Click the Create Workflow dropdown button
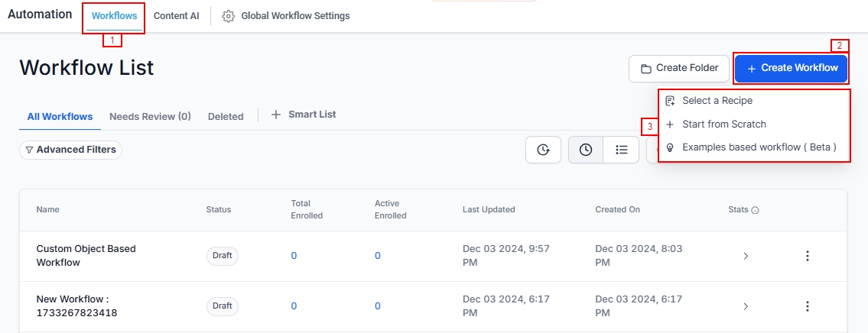Viewport: 868px width, 333px height. point(792,68)
